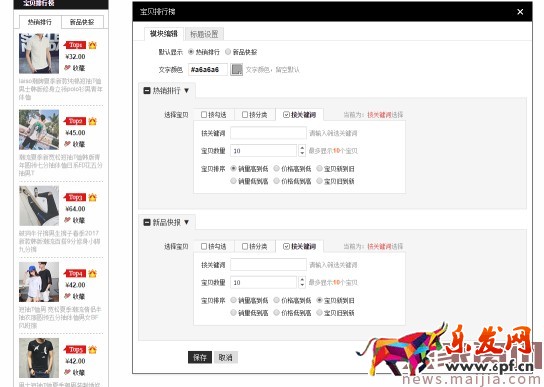The width and height of the screenshot is (544, 387).
Task: Toggle the 新品快报 section dropdown arrow
Action: click(x=187, y=222)
